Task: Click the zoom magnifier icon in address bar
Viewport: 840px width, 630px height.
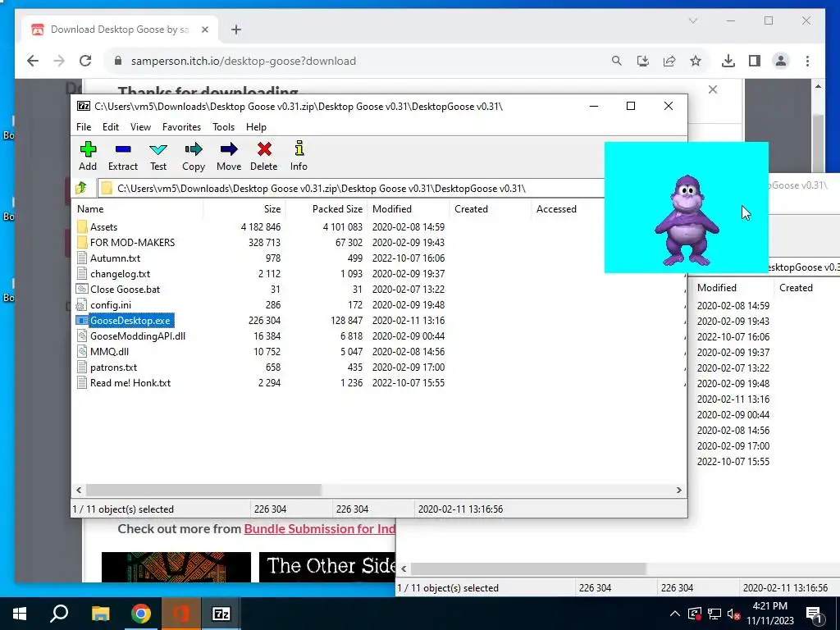Action: pyautogui.click(x=617, y=61)
